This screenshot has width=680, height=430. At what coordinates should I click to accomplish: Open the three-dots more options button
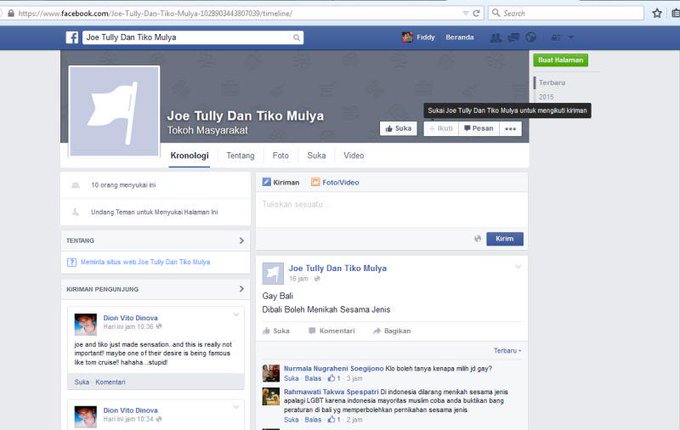(510, 129)
